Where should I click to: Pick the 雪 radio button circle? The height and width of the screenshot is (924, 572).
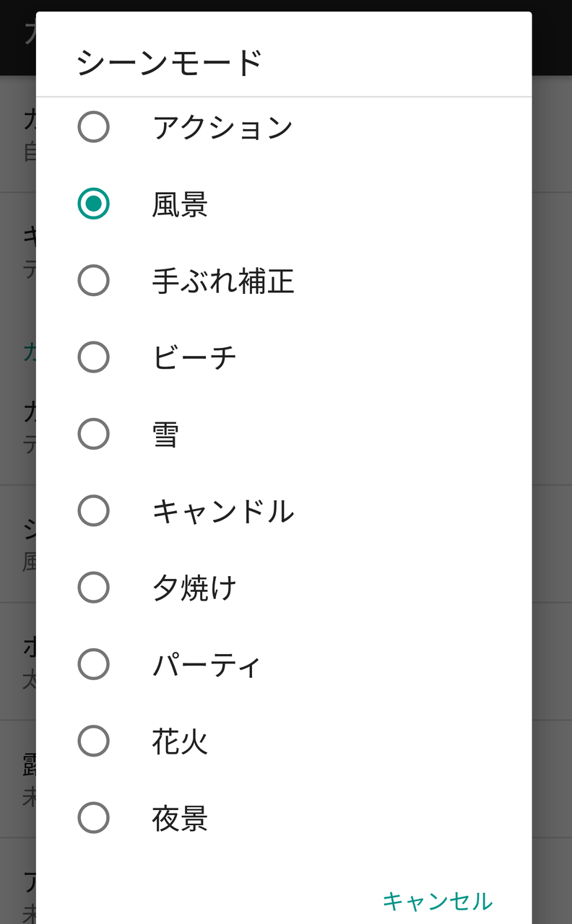click(93, 434)
